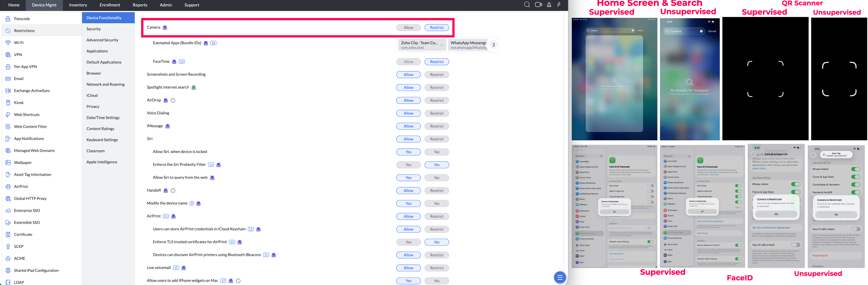This screenshot has height=285, width=868.
Task: Select Kiosk in the left sidebar
Action: click(19, 103)
